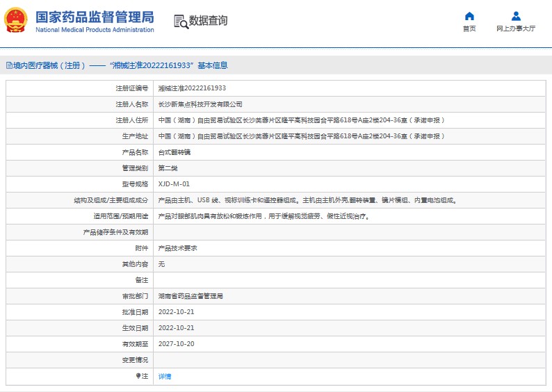This screenshot has height=392, width=552.
Task: Click the 批准日期 label
Action: 135,312
